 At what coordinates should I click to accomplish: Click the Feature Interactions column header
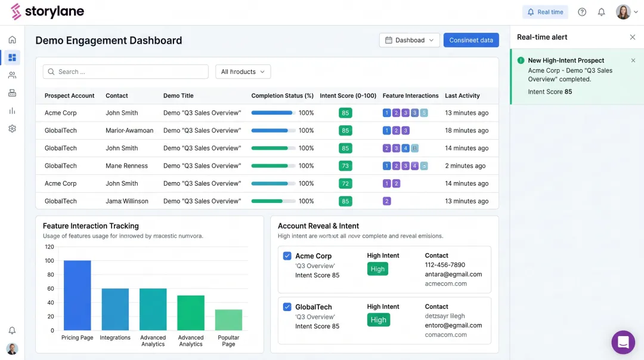pos(410,96)
